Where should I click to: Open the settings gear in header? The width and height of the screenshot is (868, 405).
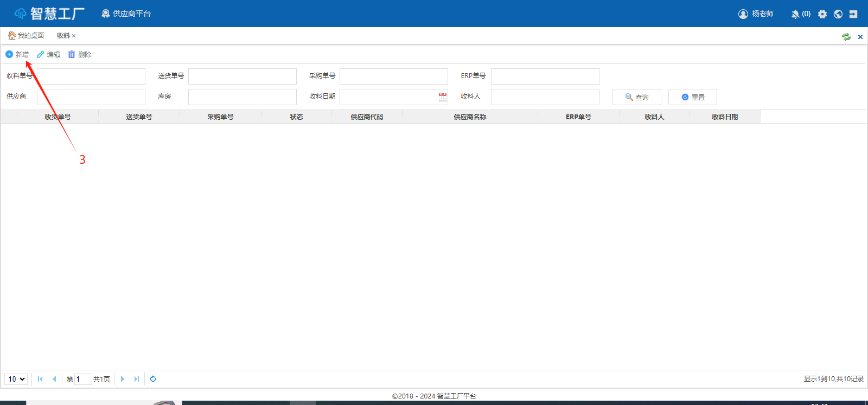pos(822,14)
